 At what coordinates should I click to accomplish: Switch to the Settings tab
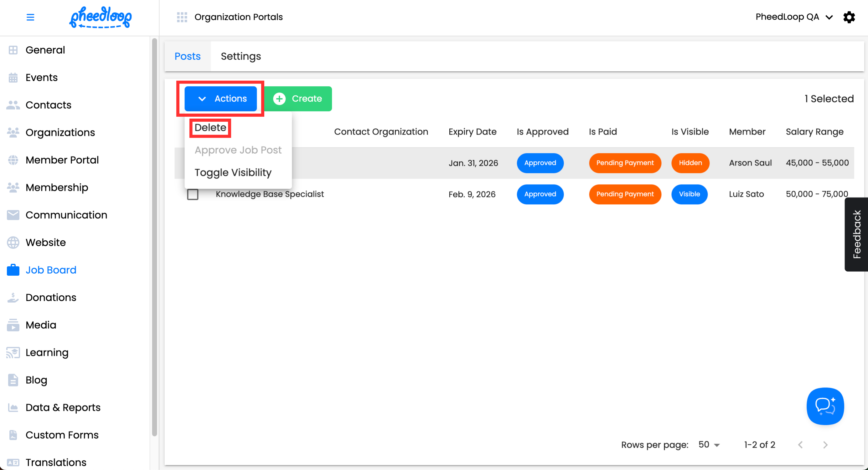[240, 56]
